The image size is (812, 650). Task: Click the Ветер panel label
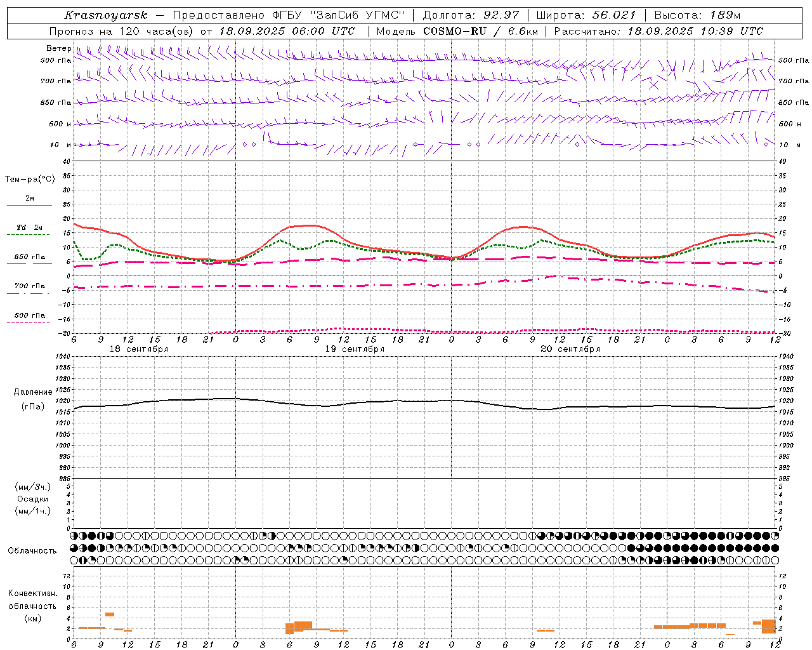tap(58, 48)
